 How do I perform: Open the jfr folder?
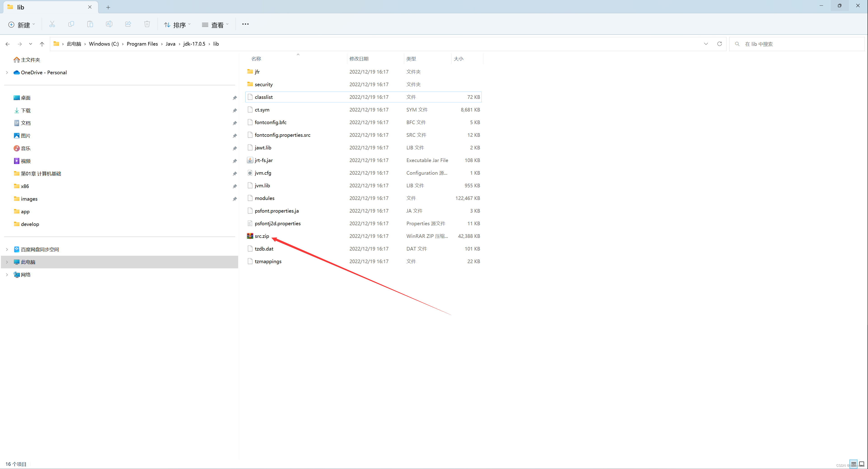coord(258,71)
